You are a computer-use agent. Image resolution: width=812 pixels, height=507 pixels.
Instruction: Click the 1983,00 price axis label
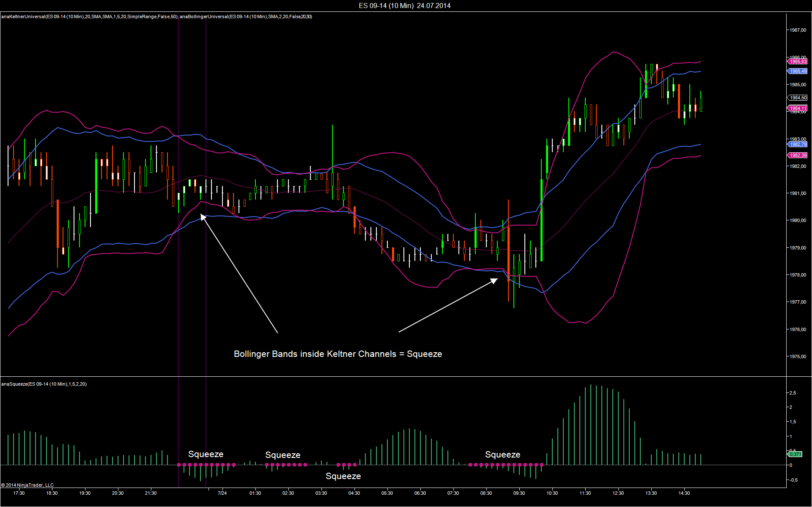[798, 139]
